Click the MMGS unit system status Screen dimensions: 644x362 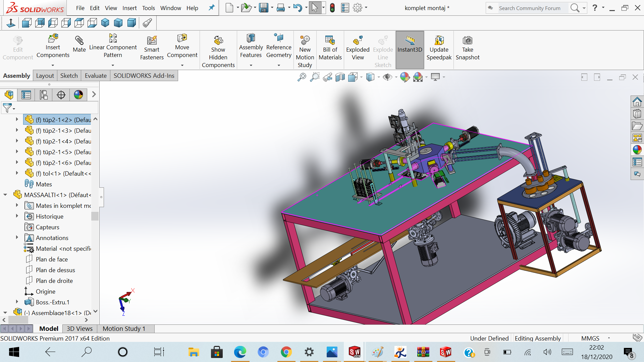590,338
